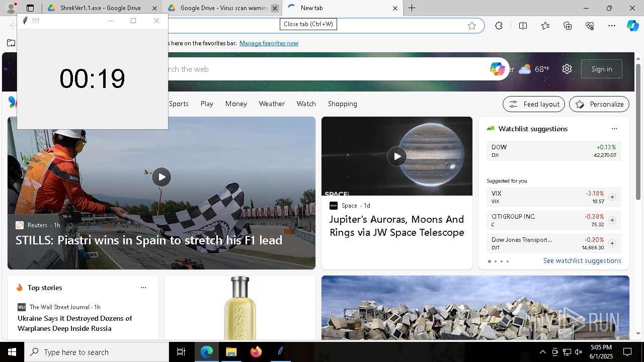Open the network tray icon
This screenshot has width=644, height=362.
tap(567, 352)
